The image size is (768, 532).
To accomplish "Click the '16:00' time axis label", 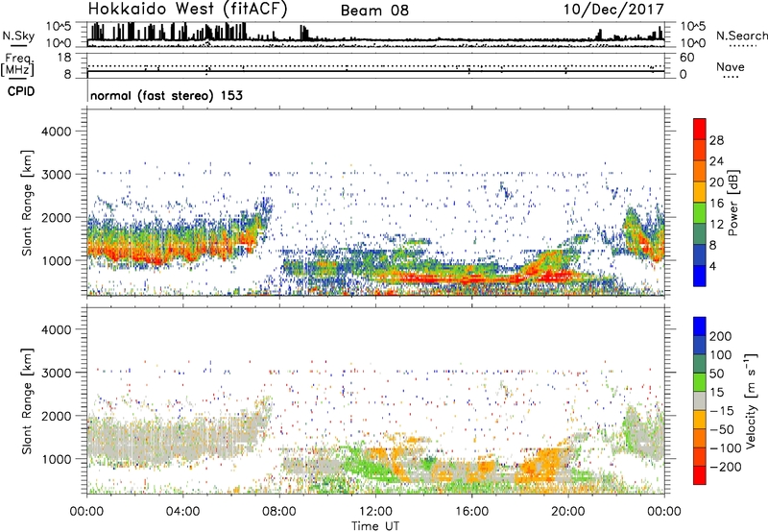I will point(471,512).
